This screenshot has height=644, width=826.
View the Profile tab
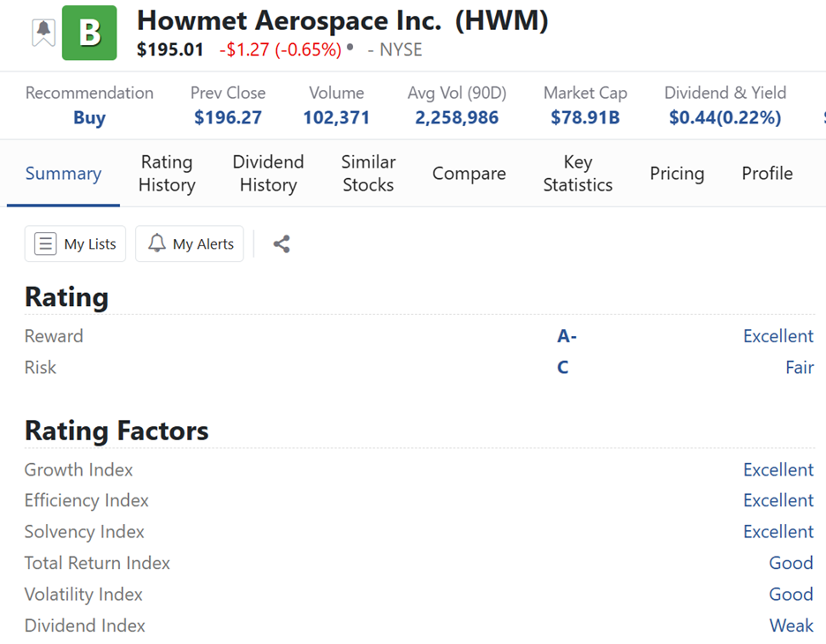[767, 174]
